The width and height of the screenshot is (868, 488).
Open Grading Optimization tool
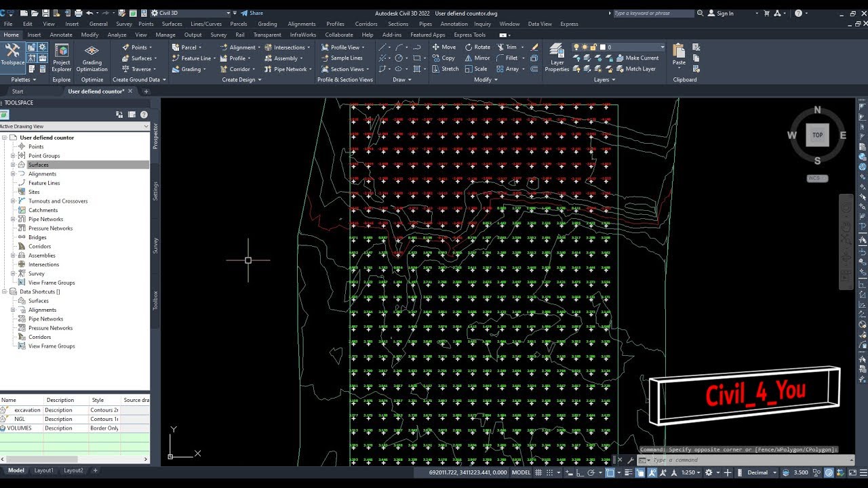pos(92,58)
